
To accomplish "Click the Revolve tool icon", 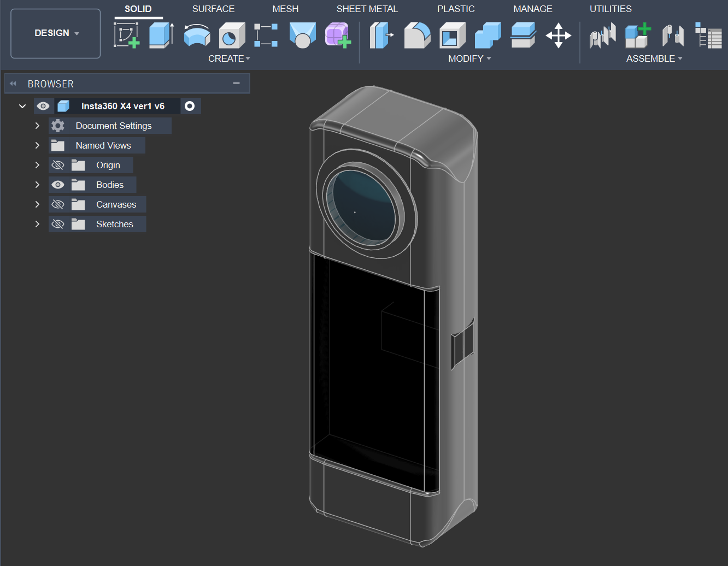I will [x=197, y=36].
